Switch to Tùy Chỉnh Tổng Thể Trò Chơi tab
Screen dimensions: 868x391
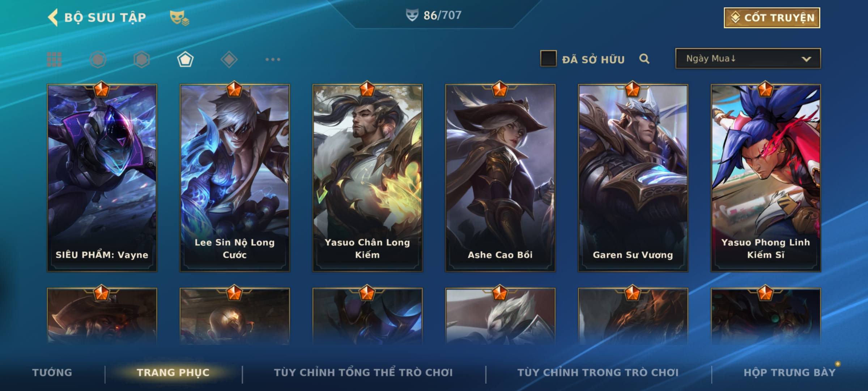[363, 373]
